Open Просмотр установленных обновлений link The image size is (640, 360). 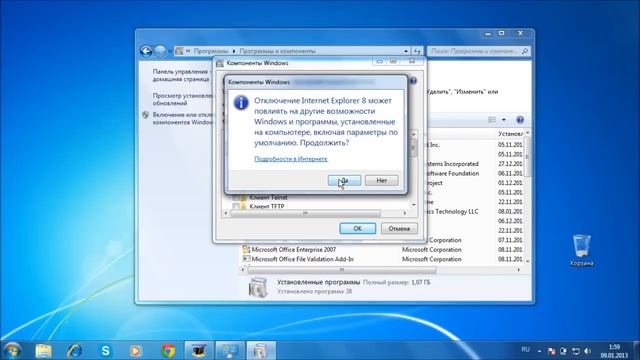183,99
